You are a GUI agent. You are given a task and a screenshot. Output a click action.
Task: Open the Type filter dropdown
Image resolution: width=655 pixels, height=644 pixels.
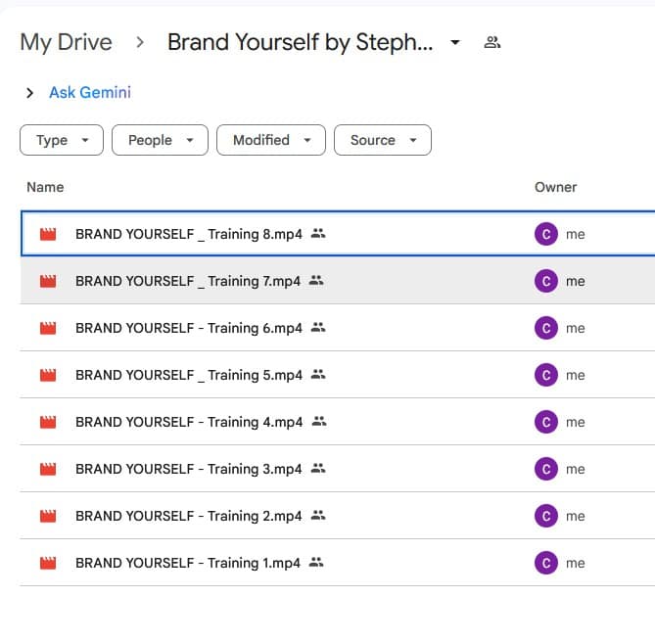[61, 140]
